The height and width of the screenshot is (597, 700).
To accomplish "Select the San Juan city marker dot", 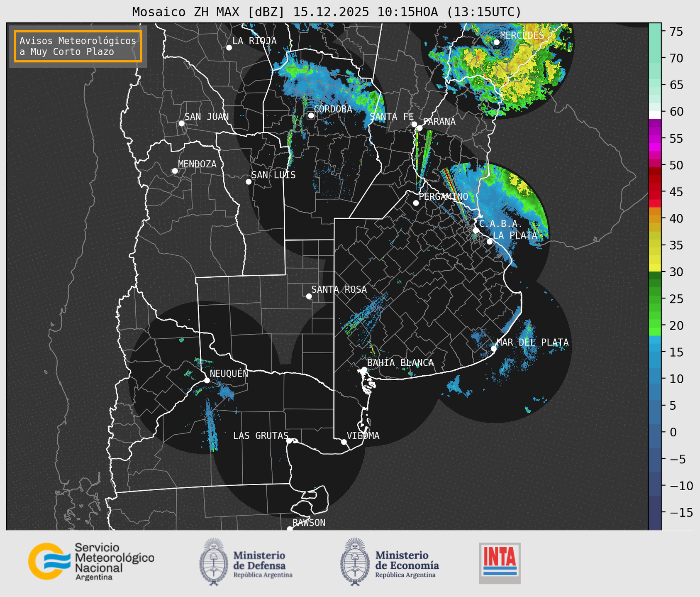I will coord(181,123).
